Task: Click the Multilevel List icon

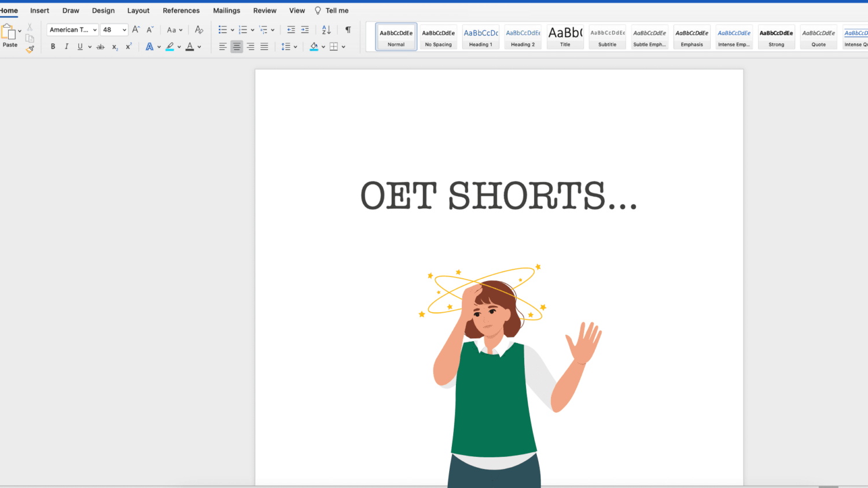Action: click(263, 29)
